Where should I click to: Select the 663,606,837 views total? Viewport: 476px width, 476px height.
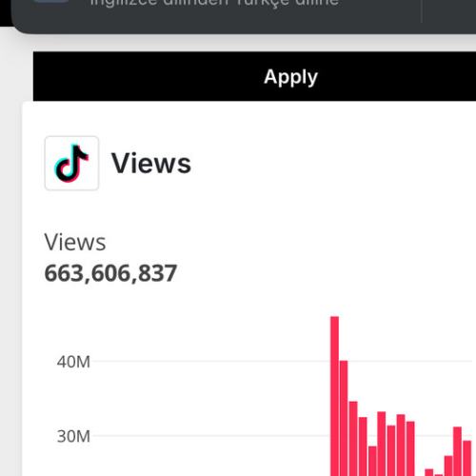click(110, 273)
